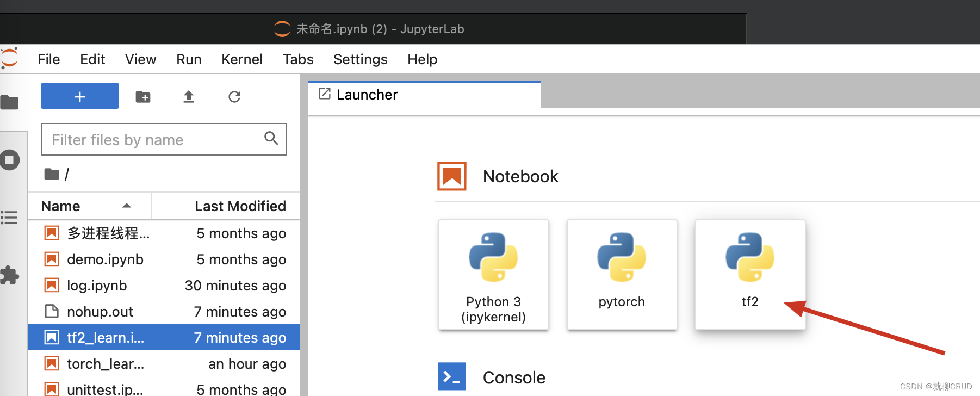Screen dimensions: 980x396
Task: Click the upload files icon
Action: click(189, 97)
